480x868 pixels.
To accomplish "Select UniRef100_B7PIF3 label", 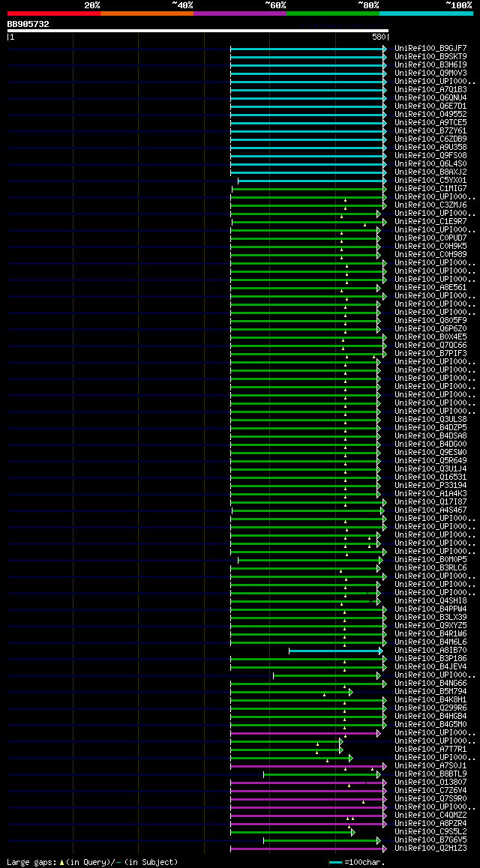I will tap(430, 353).
